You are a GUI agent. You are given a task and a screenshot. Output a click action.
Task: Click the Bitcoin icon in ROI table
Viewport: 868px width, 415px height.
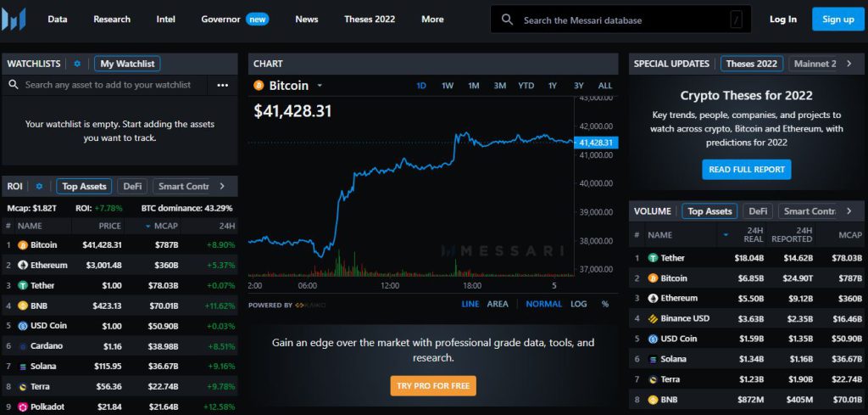coord(23,245)
